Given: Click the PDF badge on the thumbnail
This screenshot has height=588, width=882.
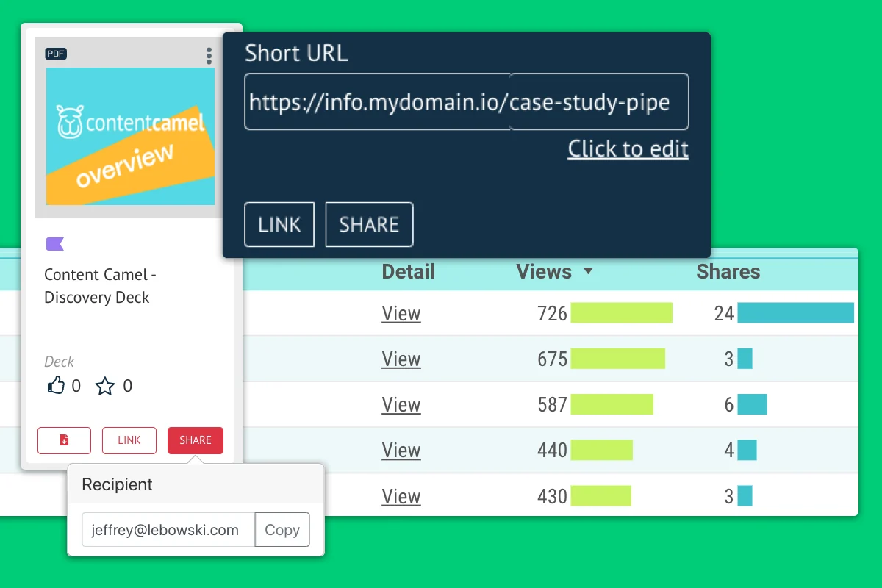Looking at the screenshot, I should (x=56, y=54).
